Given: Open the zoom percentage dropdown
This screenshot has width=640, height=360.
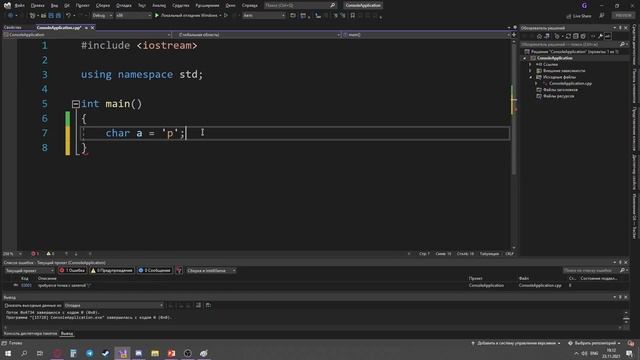Looking at the screenshot, I should click(12, 254).
